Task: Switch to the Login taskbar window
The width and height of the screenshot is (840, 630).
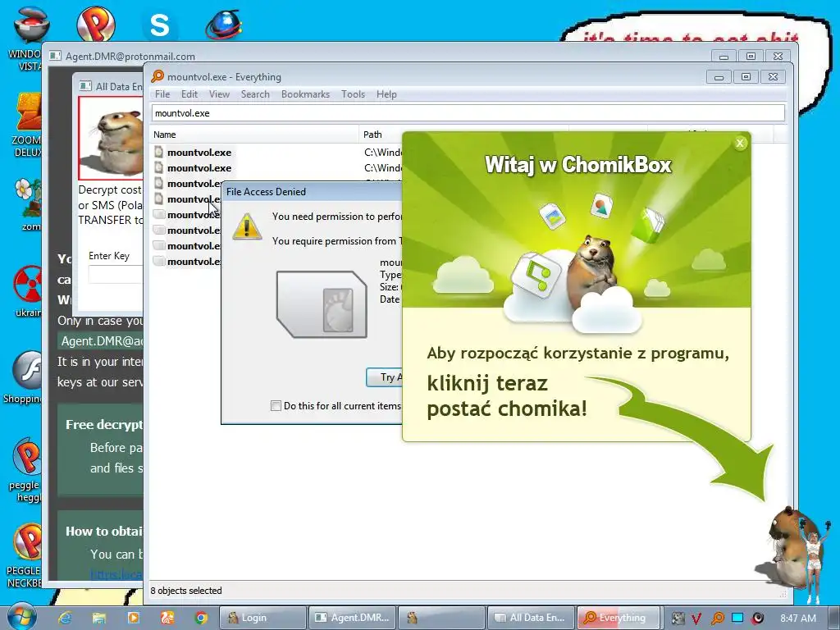Action: tap(262, 618)
